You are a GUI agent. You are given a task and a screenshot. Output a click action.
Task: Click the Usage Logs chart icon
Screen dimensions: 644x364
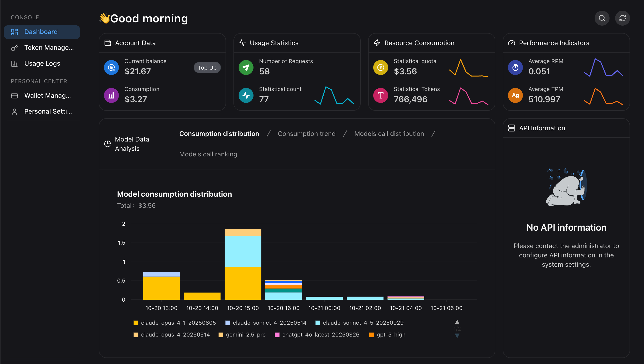[x=14, y=64]
